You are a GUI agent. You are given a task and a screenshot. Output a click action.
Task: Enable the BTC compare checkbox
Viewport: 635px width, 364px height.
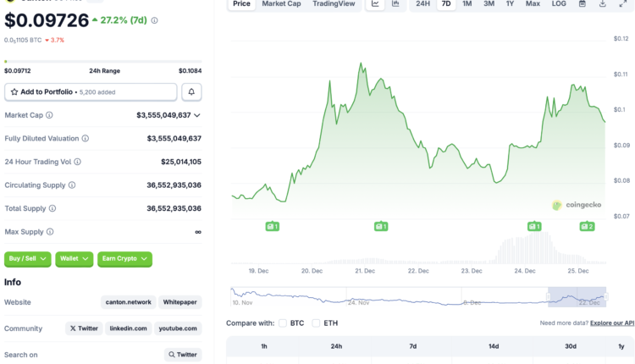coord(283,323)
